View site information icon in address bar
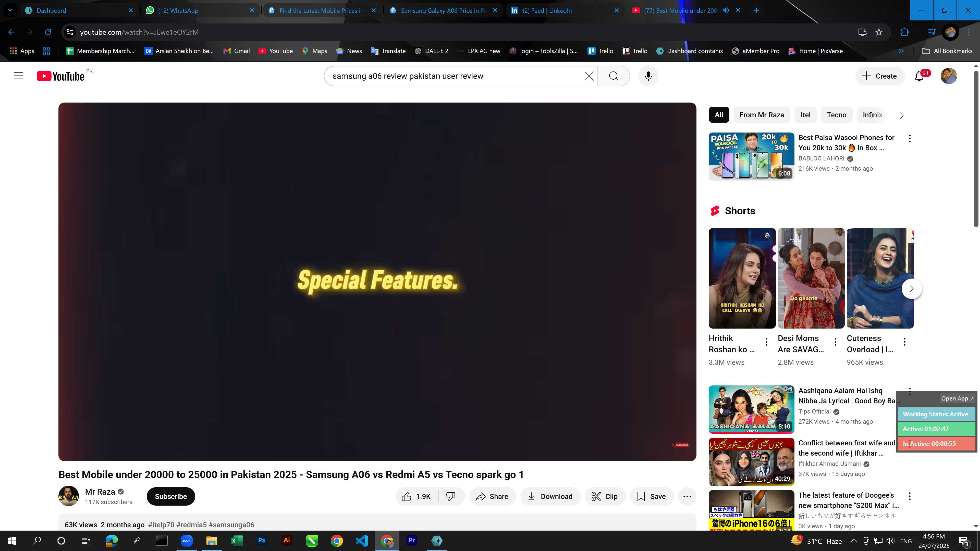This screenshot has width=980, height=551. (x=70, y=32)
